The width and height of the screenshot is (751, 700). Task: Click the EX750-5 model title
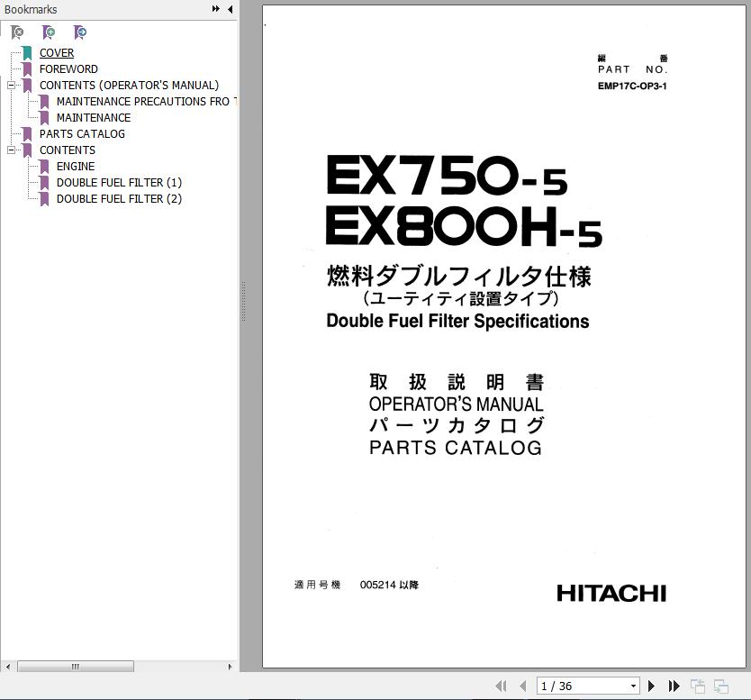click(x=447, y=176)
